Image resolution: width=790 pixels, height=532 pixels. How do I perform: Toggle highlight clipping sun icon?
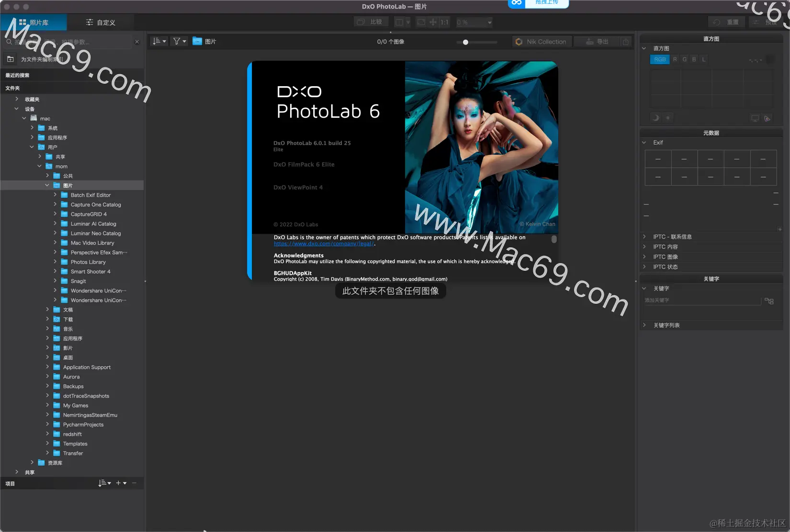click(x=668, y=118)
